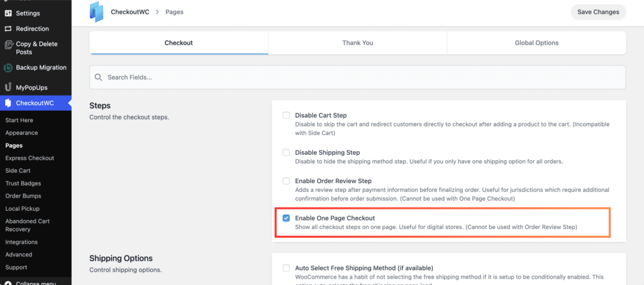Click the Backup Migration icon

tap(8, 68)
